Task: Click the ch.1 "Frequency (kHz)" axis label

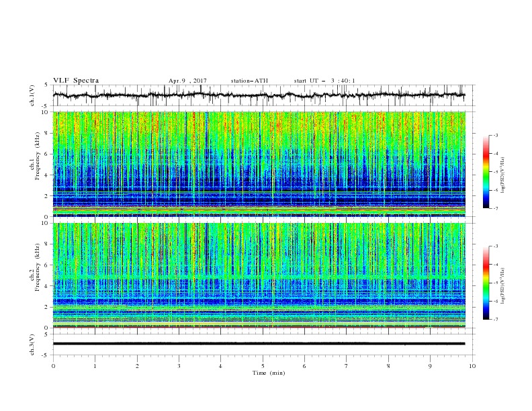Action: [x=38, y=156]
